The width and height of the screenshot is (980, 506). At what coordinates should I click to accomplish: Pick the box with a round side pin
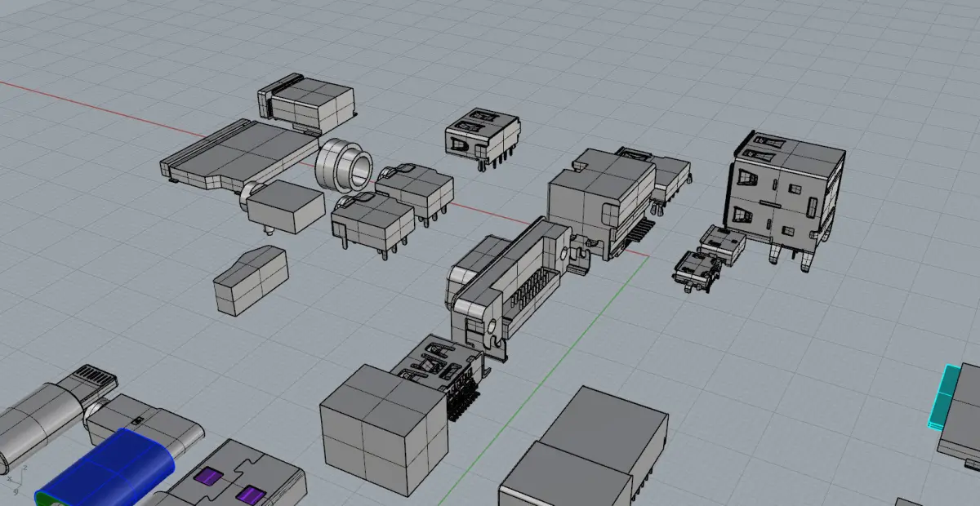(x=282, y=206)
